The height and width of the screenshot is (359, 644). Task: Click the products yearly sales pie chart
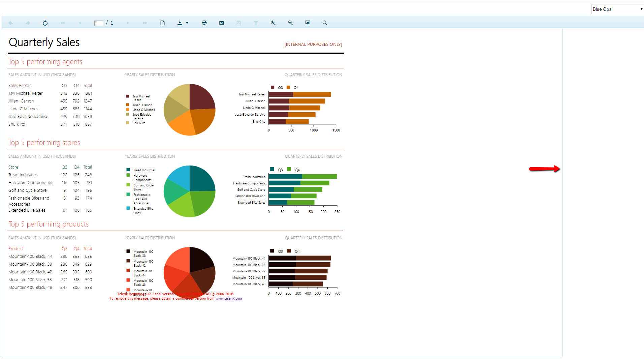coord(190,273)
